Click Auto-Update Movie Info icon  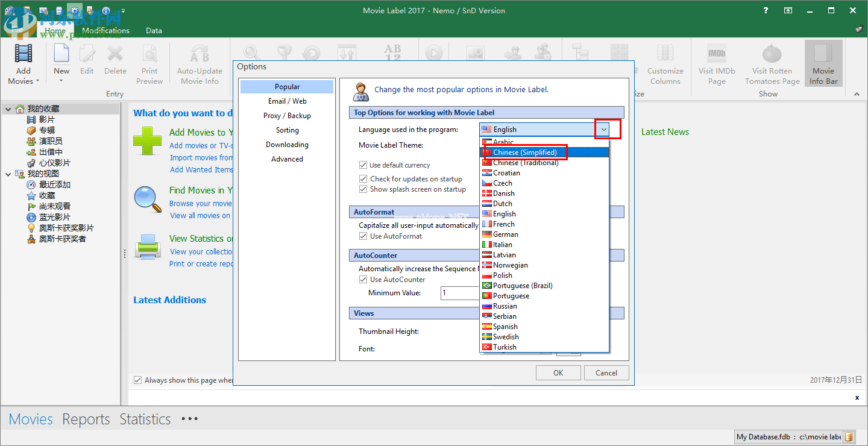[x=200, y=53]
